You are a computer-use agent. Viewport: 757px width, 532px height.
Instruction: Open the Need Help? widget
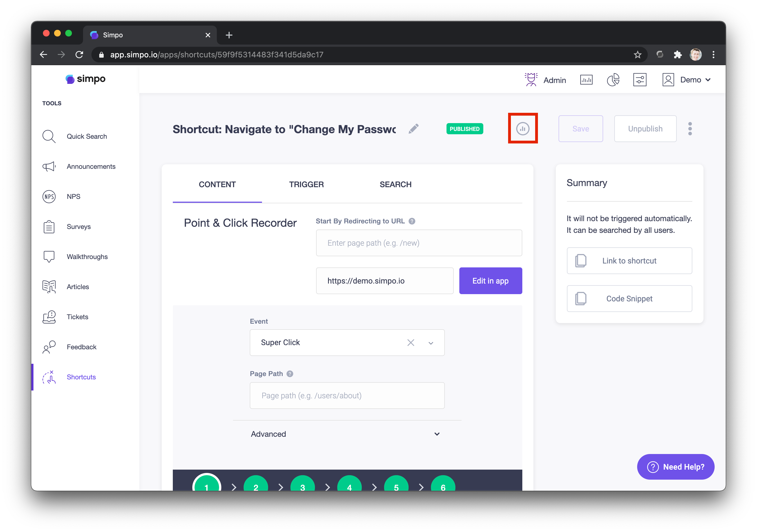tap(675, 467)
